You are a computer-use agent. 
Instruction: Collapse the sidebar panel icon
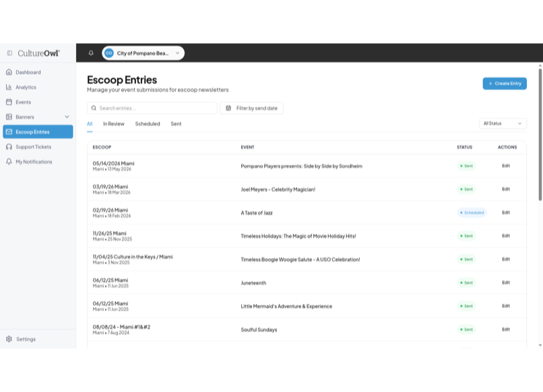[9, 53]
